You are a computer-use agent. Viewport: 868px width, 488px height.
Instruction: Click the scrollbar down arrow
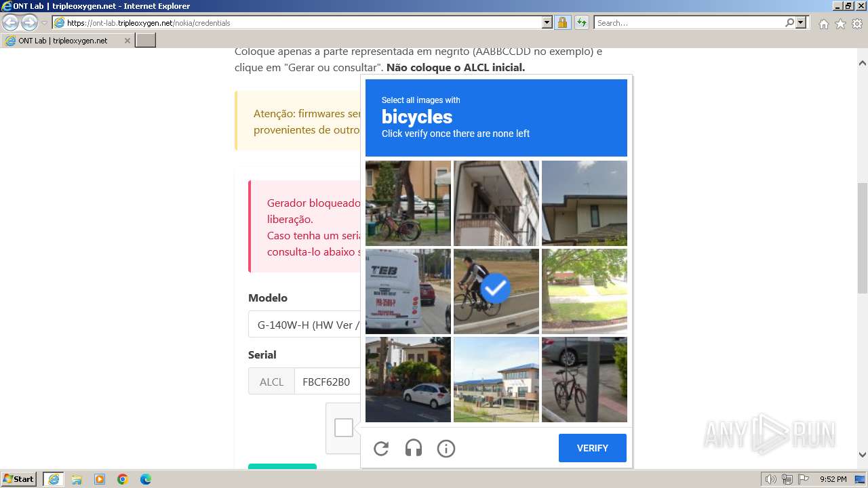[863, 455]
